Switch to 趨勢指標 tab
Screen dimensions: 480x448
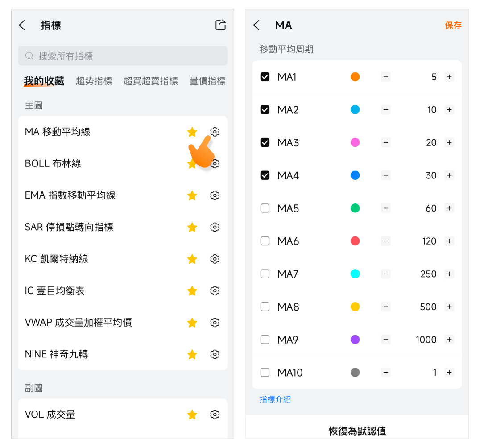[94, 81]
